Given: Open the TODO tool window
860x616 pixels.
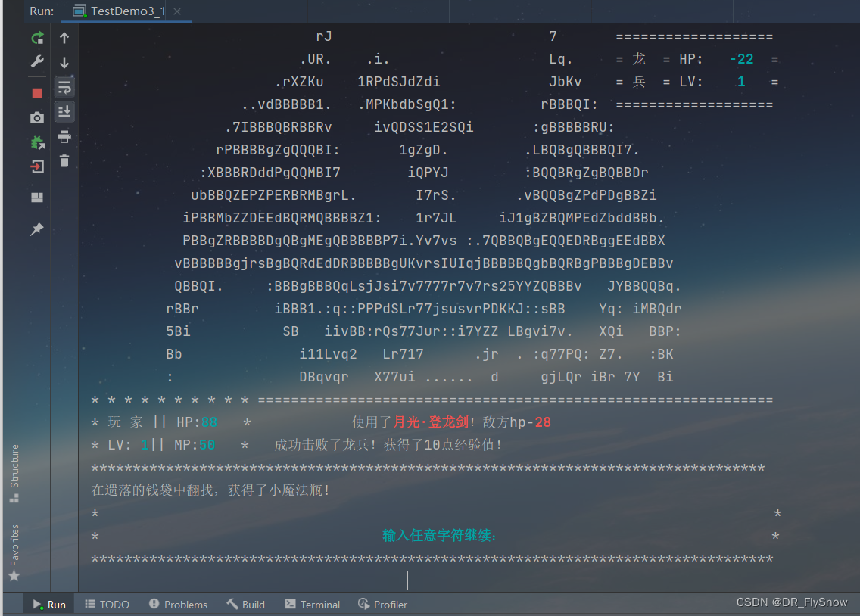Looking at the screenshot, I should [x=107, y=605].
